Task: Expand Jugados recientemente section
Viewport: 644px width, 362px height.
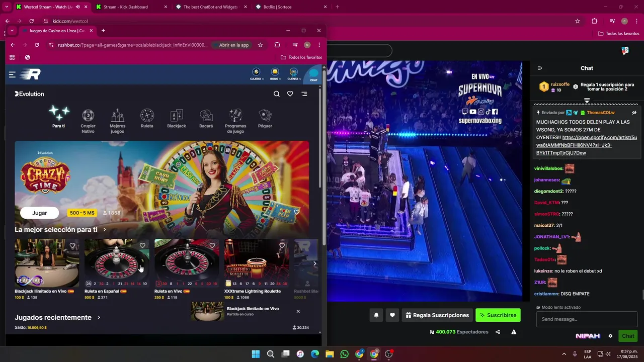Action: 99,318
